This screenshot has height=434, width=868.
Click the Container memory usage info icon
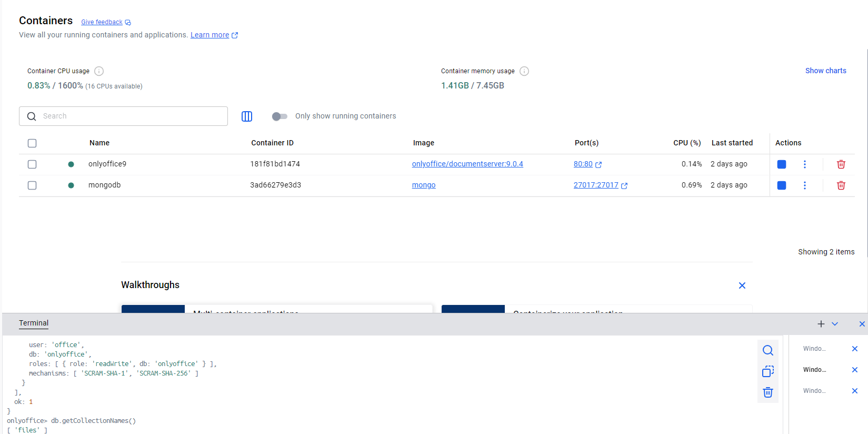click(524, 71)
